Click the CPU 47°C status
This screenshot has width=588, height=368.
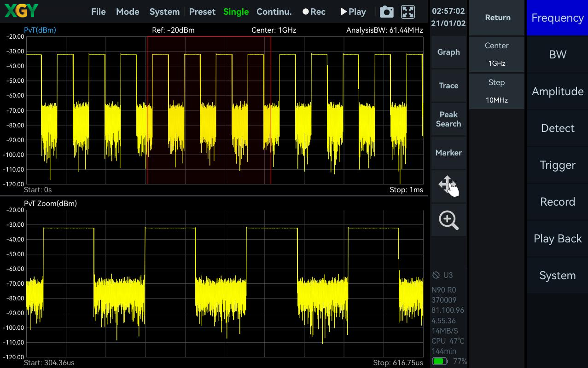pyautogui.click(x=448, y=341)
